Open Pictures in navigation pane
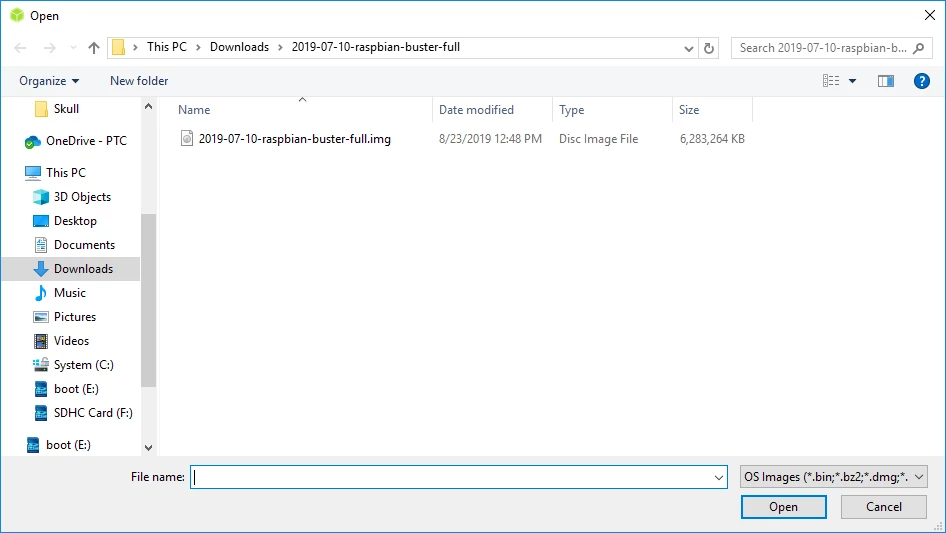Image resolution: width=946 pixels, height=533 pixels. point(75,317)
